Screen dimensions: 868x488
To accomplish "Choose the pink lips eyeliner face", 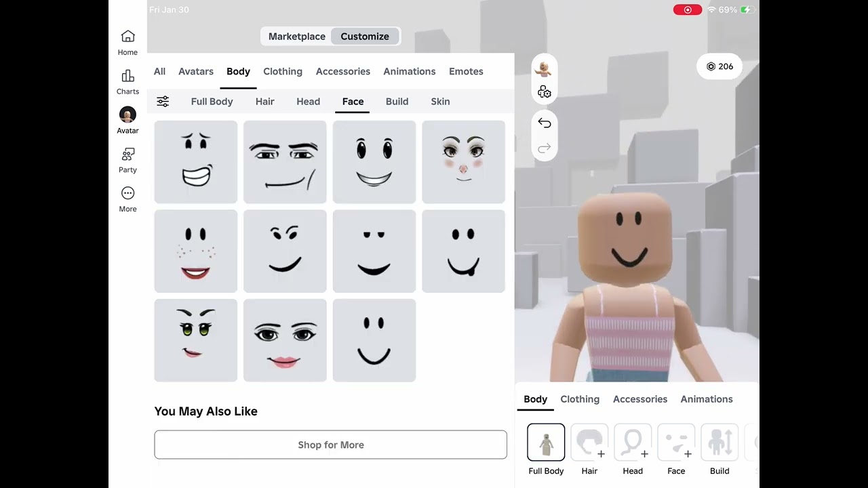I will coord(285,340).
